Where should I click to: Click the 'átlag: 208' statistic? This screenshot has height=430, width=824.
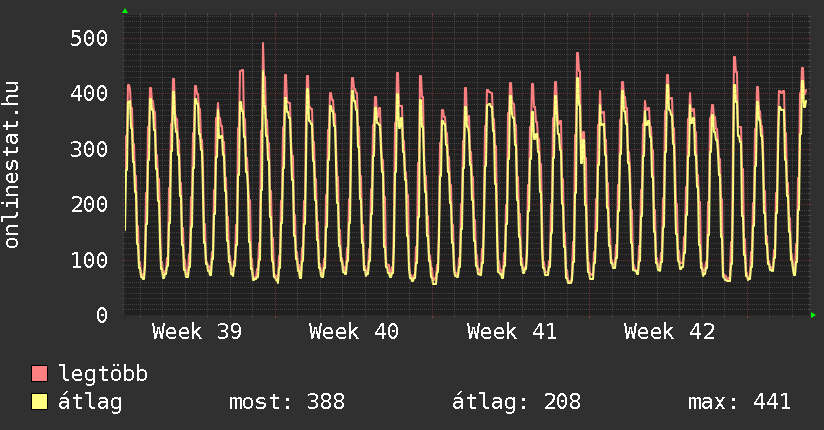tap(517, 402)
